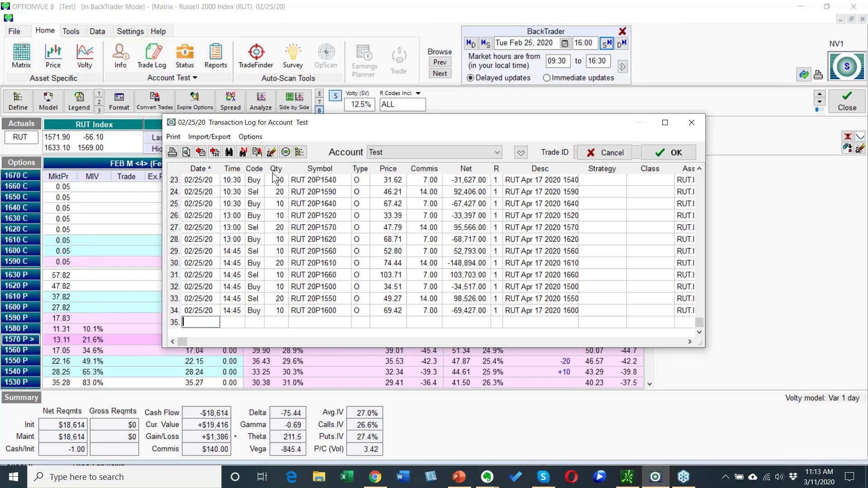Toggle the B button left of S toggle
The width and height of the screenshot is (868, 488).
(320, 110)
